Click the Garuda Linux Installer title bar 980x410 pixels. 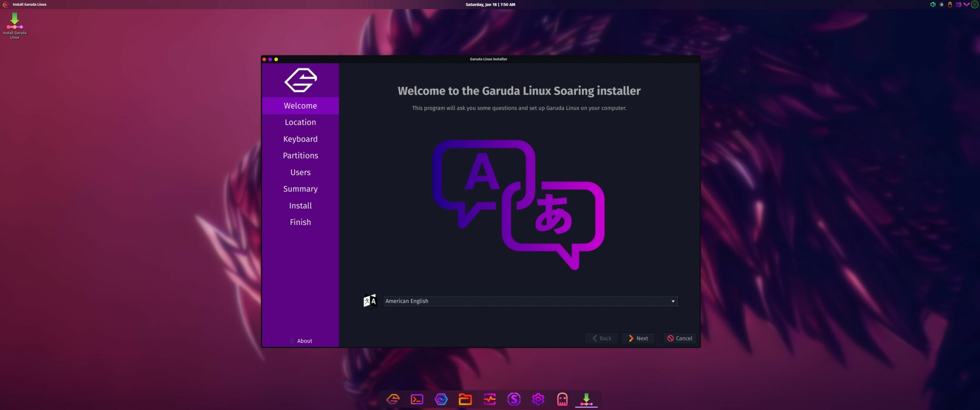pos(488,59)
